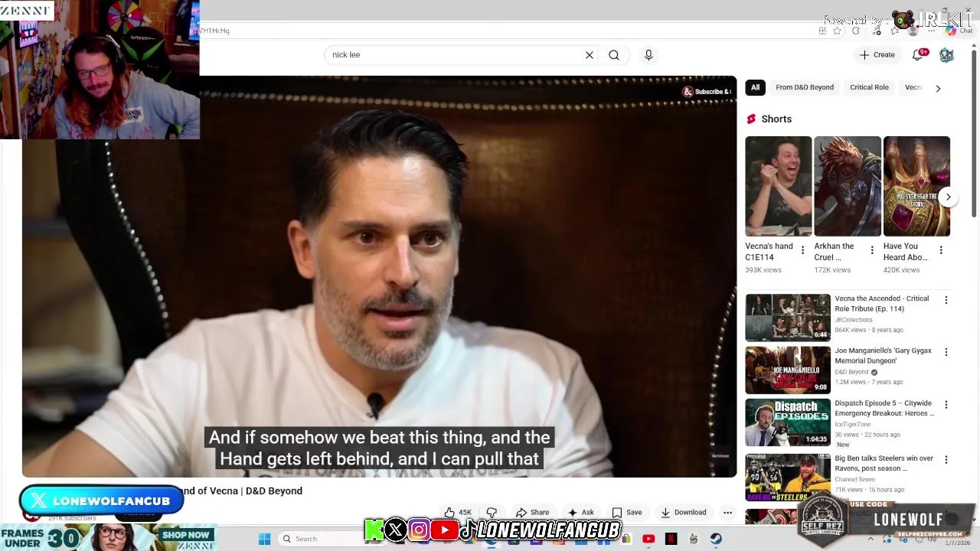The height and width of the screenshot is (551, 980).
Task: Open options for 'Dispatch Episode 5' video
Action: 946,404
